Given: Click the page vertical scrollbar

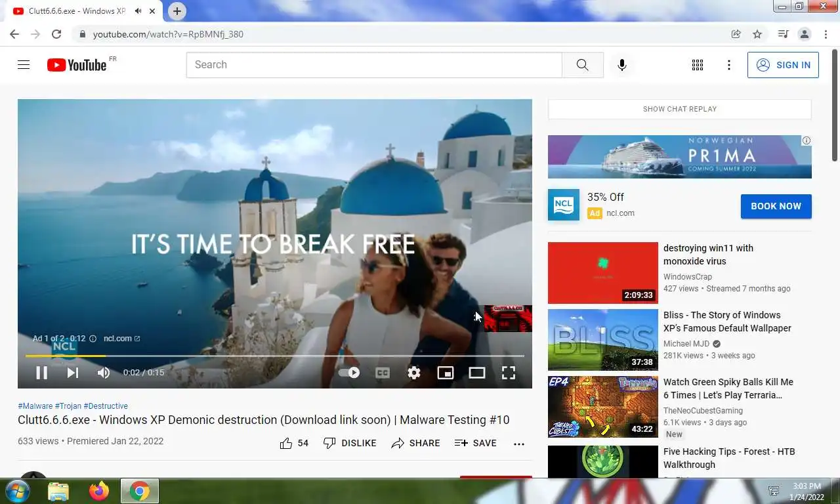Looking at the screenshot, I should 835,105.
